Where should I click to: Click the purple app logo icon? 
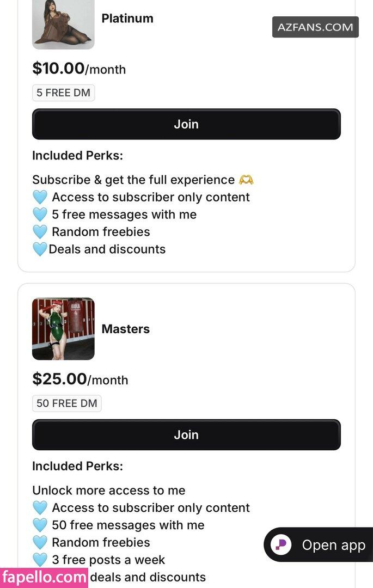[x=282, y=545]
